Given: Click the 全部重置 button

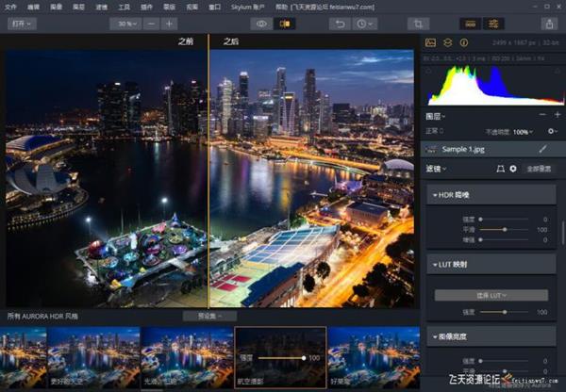Looking at the screenshot, I should tap(539, 169).
